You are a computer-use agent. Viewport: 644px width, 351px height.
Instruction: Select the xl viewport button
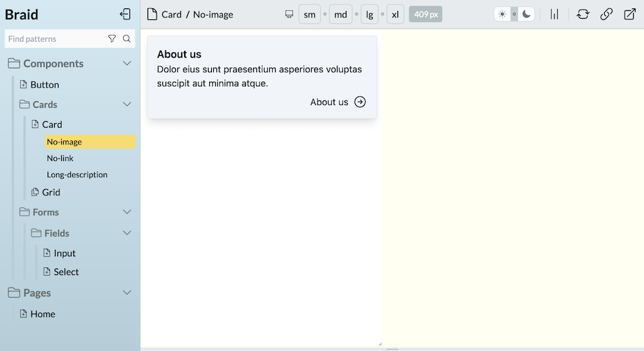point(395,14)
